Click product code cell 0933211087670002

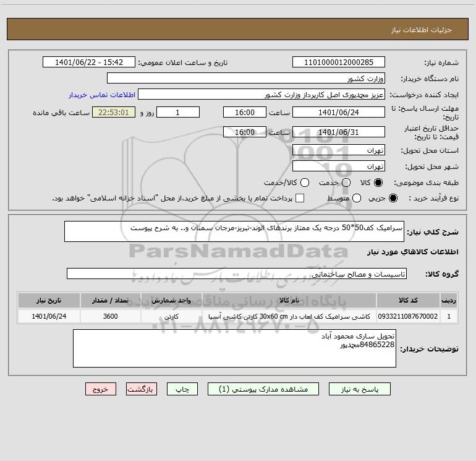click(x=408, y=316)
